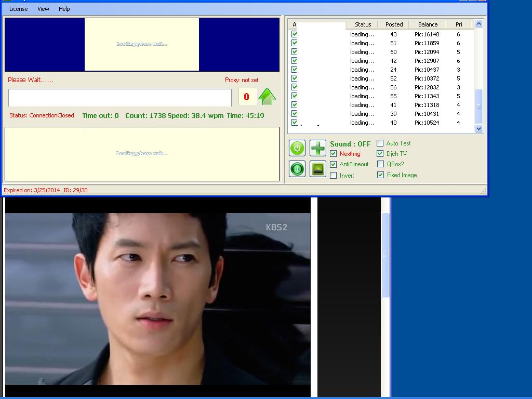Uncheck the row with balance Pic:11343
Image resolution: width=532 pixels, height=399 pixels.
294,96
